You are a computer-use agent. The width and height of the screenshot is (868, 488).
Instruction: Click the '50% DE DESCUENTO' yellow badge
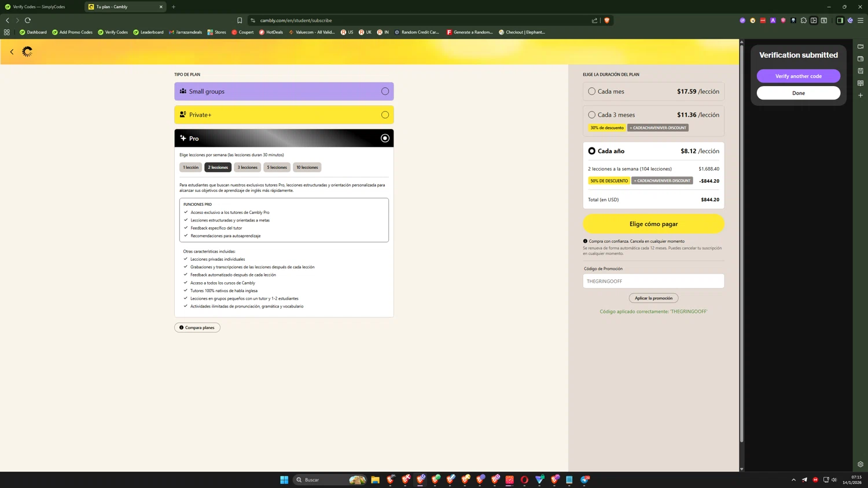(609, 181)
